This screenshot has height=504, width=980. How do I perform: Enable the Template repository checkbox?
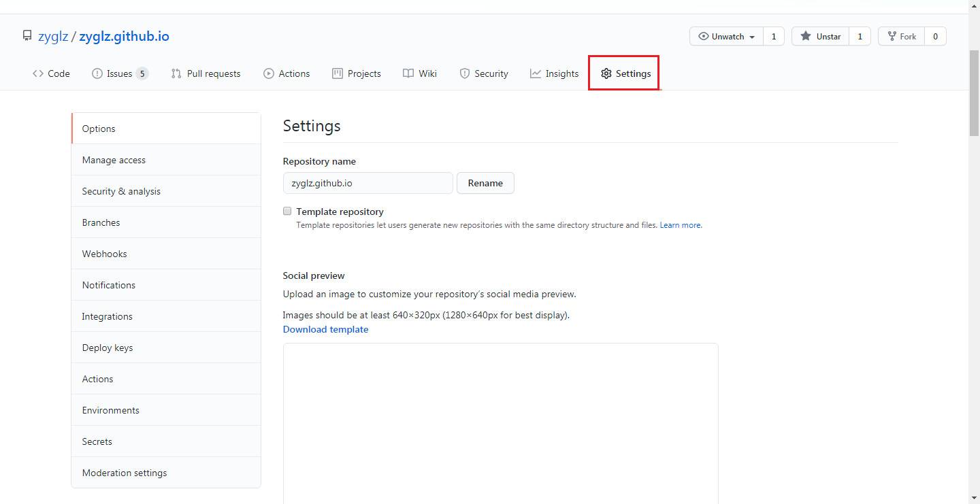tap(287, 212)
